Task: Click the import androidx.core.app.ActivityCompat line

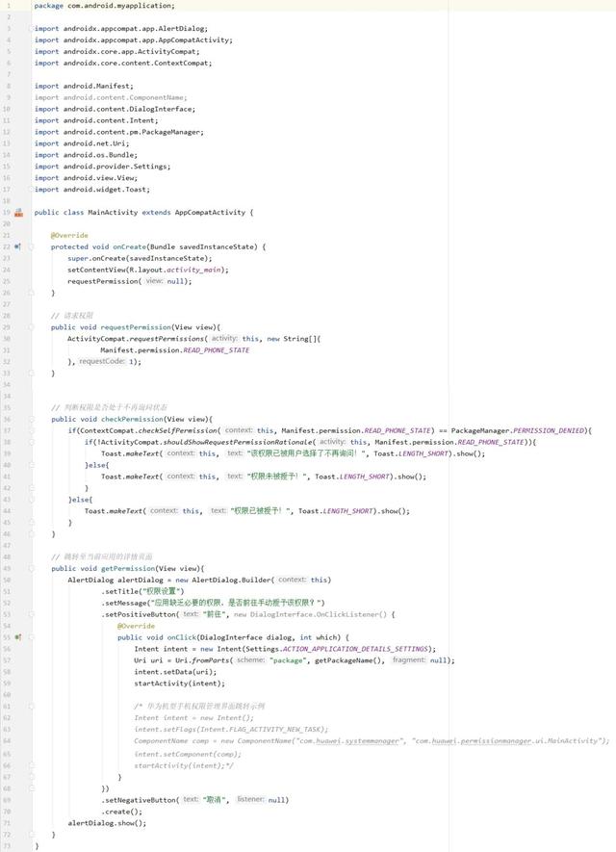Action: 116,52
